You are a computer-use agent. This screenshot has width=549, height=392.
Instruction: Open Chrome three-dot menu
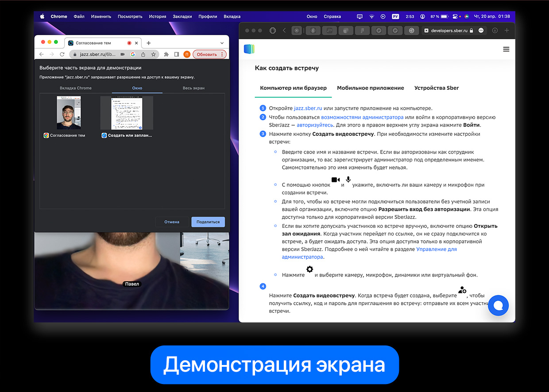(223, 54)
